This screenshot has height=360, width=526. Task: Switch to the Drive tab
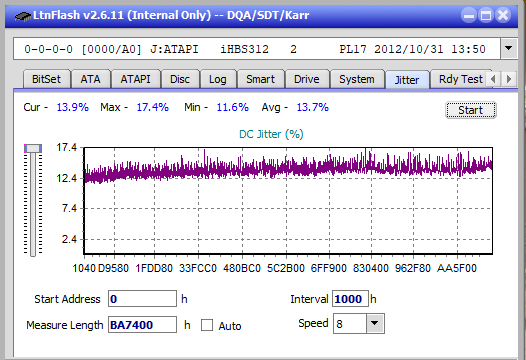pos(307,79)
